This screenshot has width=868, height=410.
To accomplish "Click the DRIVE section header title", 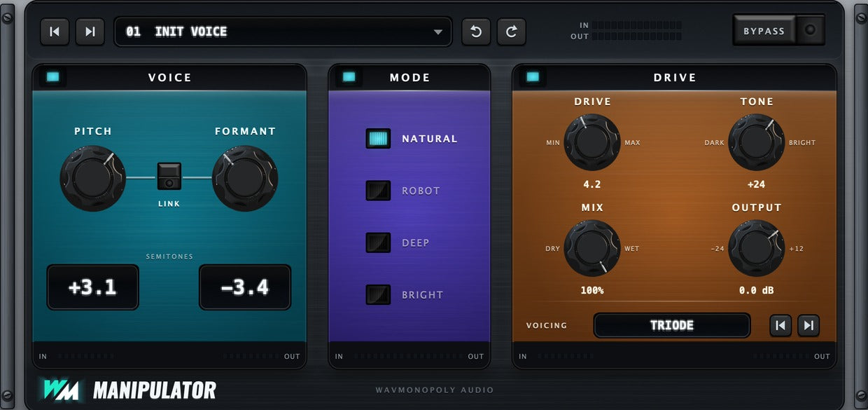I will tap(675, 77).
